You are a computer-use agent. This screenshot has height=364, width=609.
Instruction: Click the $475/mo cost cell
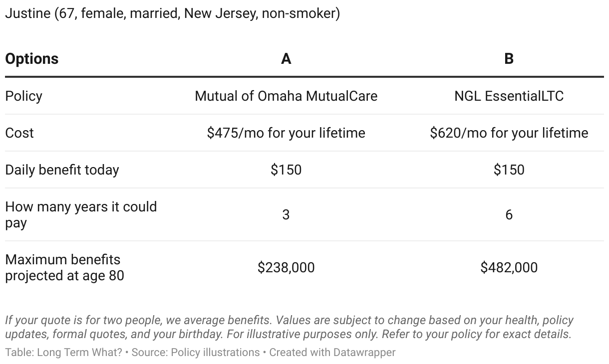click(286, 133)
